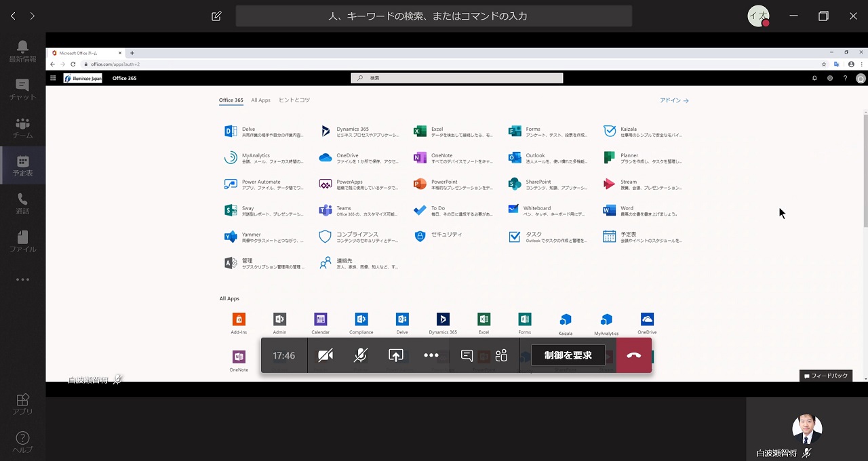Select the Office 365 tab

pos(231,100)
